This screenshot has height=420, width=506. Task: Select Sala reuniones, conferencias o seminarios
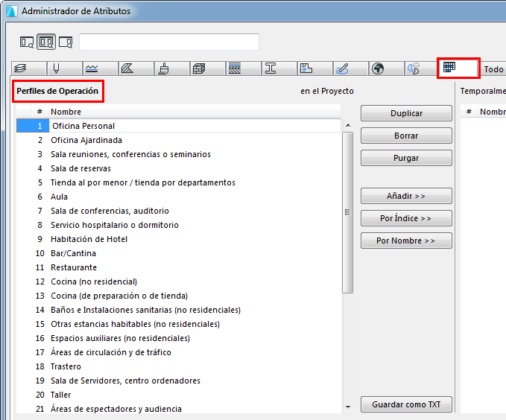coord(179,154)
